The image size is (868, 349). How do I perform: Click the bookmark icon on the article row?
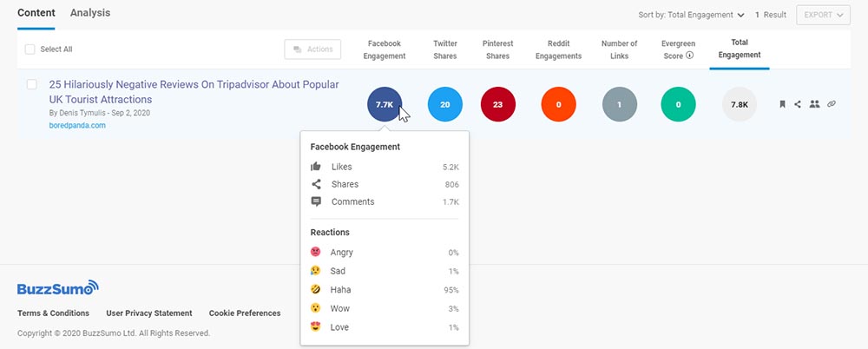coord(782,104)
